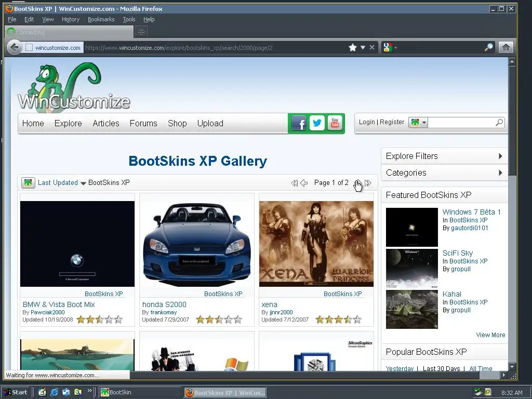532x399 pixels.
Task: Go to next page arrow
Action: tap(358, 183)
